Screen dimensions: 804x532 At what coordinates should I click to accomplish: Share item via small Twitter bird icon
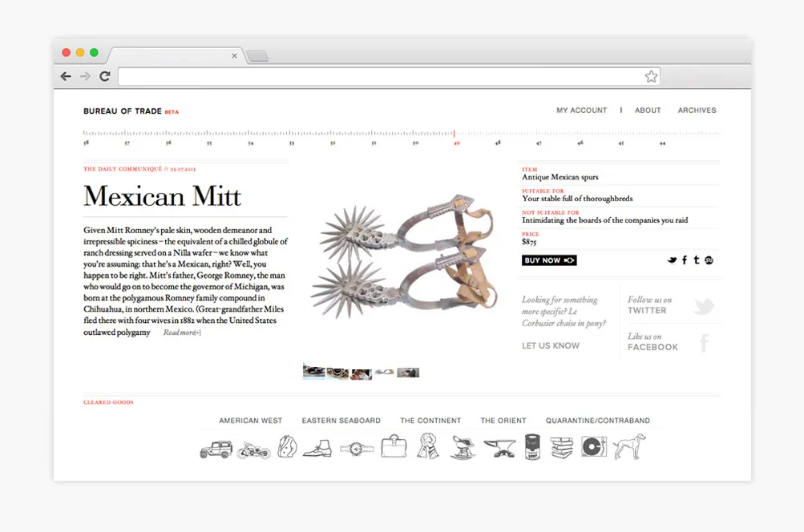click(x=672, y=260)
